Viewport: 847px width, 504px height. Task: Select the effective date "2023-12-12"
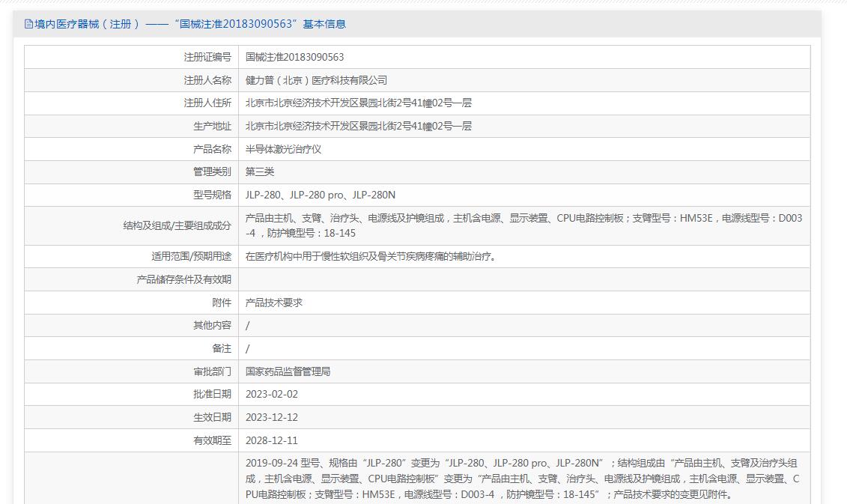[272, 418]
